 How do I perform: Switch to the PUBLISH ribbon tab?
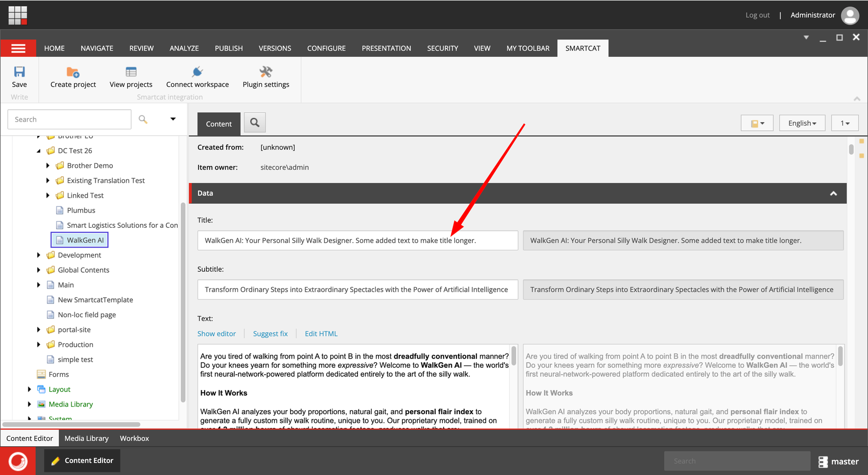coord(229,48)
